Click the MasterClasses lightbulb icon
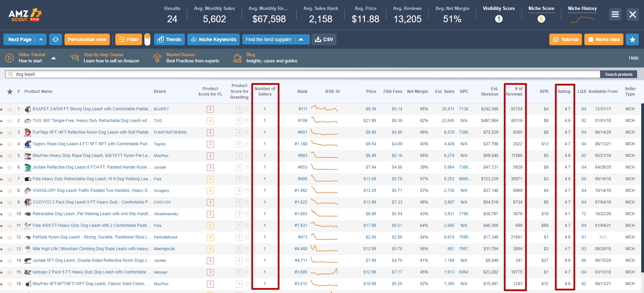Viewport: 644px width, 293px height. click(157, 58)
